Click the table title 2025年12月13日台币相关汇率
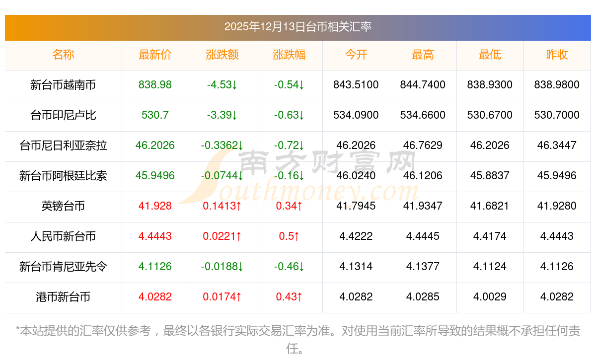 pyautogui.click(x=298, y=27)
